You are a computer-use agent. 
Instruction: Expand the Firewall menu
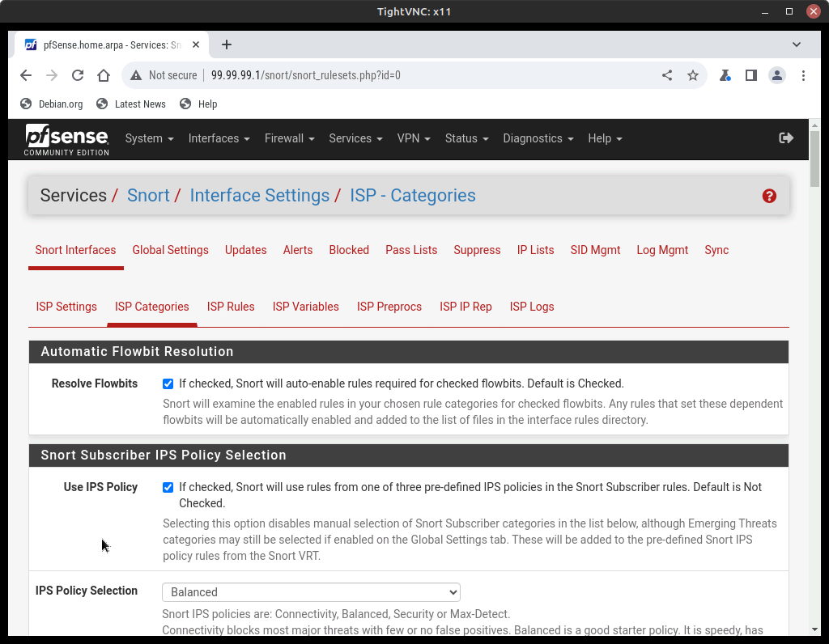click(289, 138)
